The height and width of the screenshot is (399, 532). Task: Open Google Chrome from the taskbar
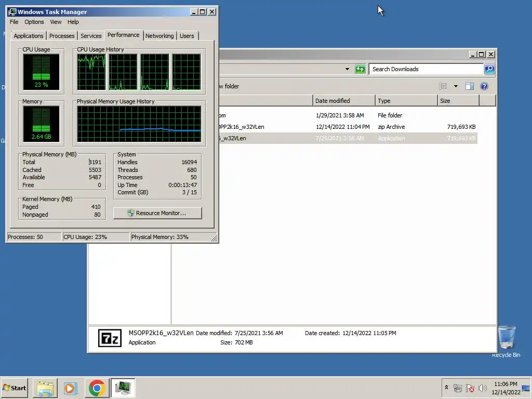[97, 388]
